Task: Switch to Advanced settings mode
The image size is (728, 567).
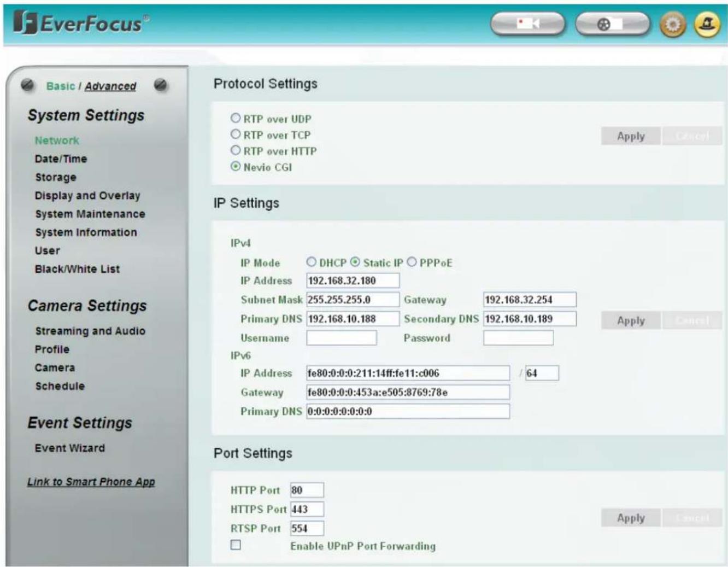Action: point(110,86)
